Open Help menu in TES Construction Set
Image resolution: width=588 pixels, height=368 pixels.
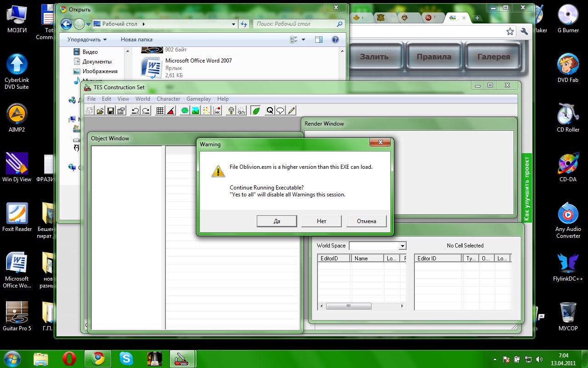[x=223, y=99]
